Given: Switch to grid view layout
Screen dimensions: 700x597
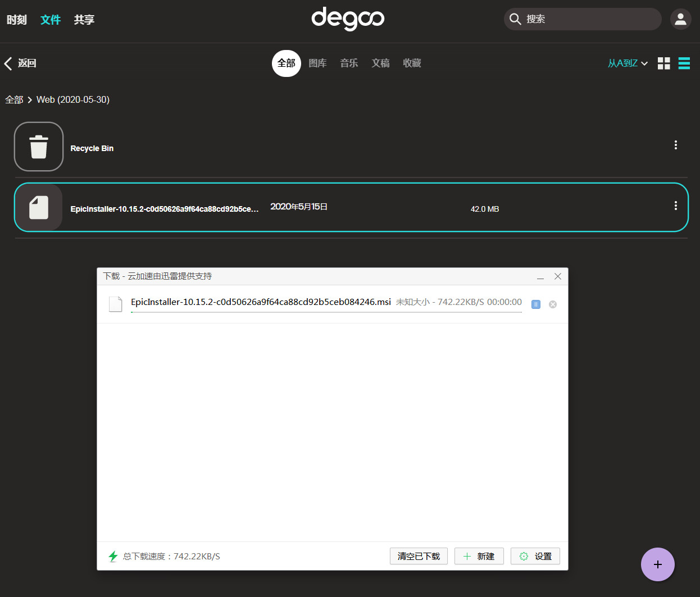Looking at the screenshot, I should (664, 63).
